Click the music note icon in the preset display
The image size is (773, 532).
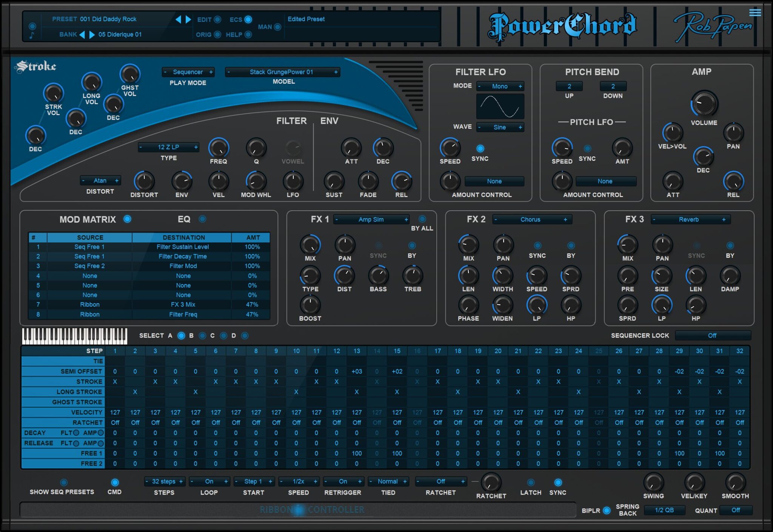click(x=32, y=35)
